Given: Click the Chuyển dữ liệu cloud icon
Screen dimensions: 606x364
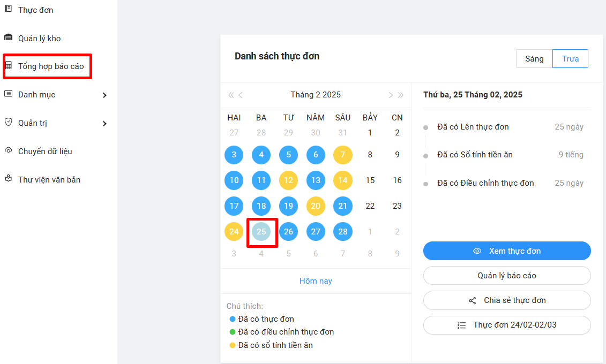Looking at the screenshot, I should tap(8, 151).
